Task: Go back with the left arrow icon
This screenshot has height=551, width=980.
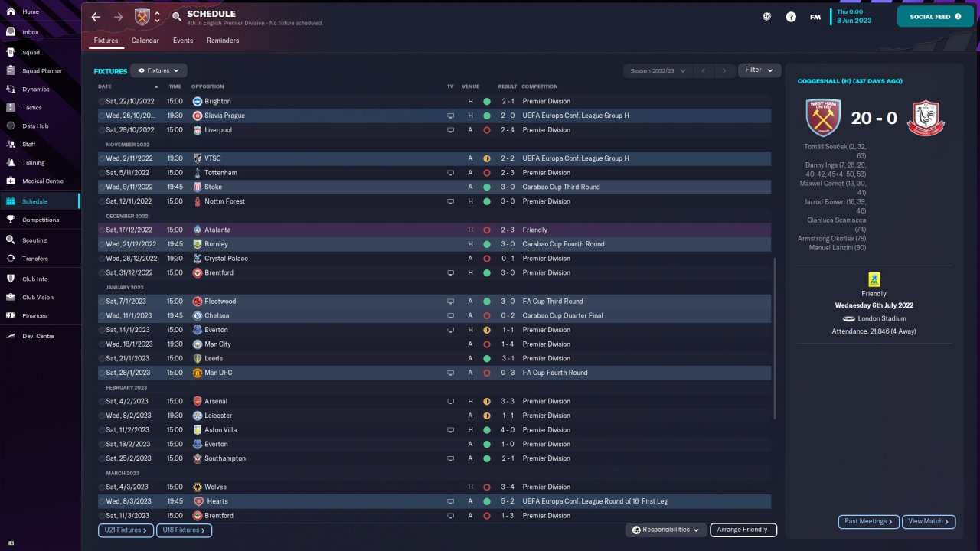Action: coord(96,17)
